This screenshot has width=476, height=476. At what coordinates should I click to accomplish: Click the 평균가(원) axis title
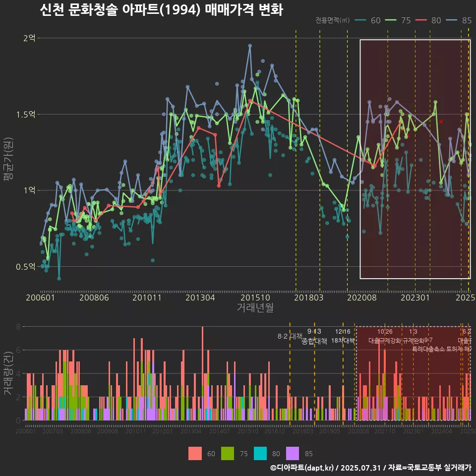(x=8, y=159)
